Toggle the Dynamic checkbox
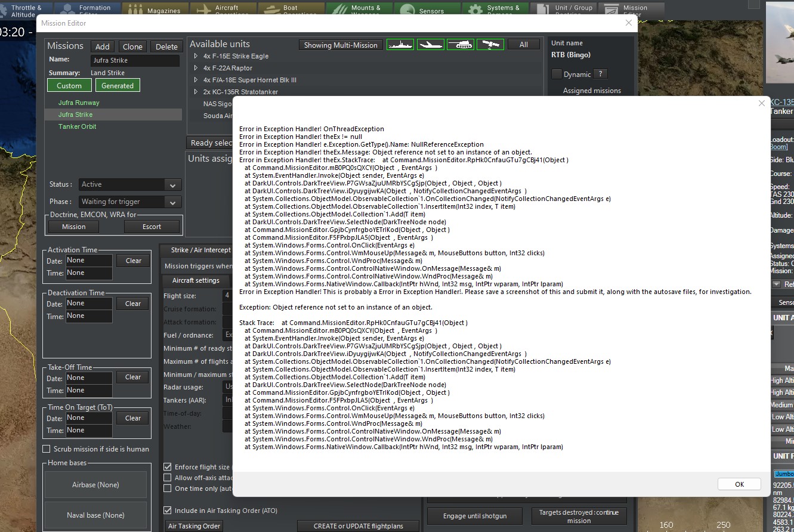The width and height of the screenshot is (794, 532). click(x=557, y=74)
